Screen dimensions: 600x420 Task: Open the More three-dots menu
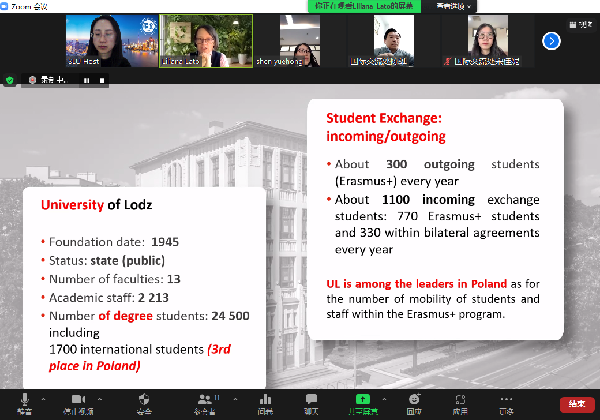[x=506, y=404]
